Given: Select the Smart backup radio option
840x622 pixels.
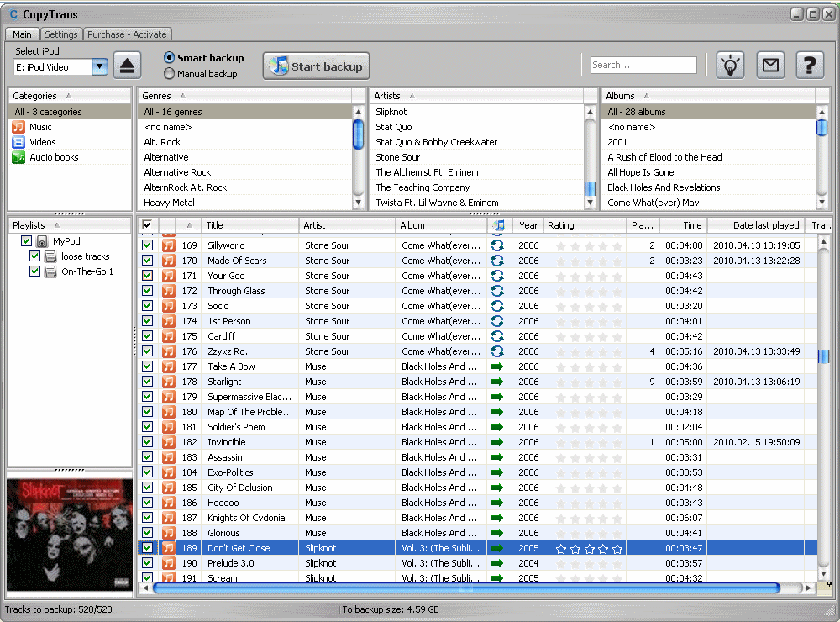Looking at the screenshot, I should click(170, 57).
